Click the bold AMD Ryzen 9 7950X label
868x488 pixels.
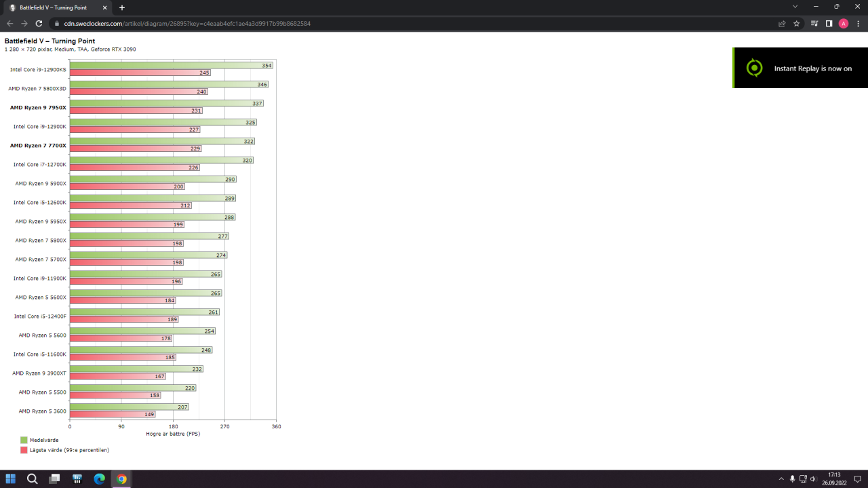(x=38, y=107)
